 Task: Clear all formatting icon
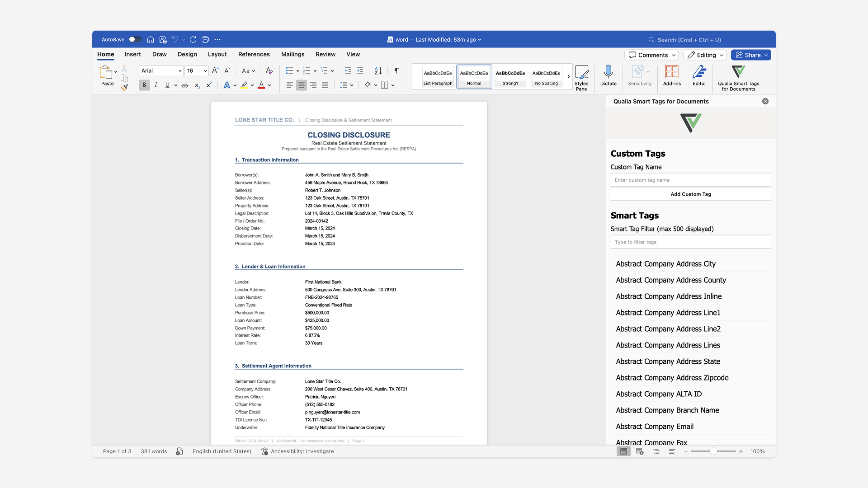269,70
